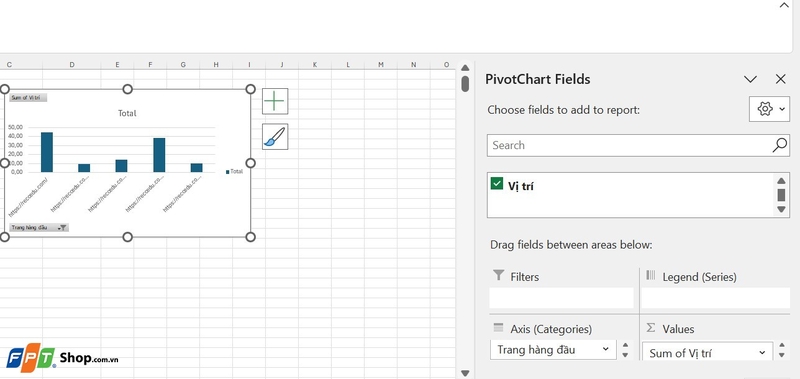Click Axis area scroll down arrow
The image size is (800, 379).
click(x=626, y=355)
